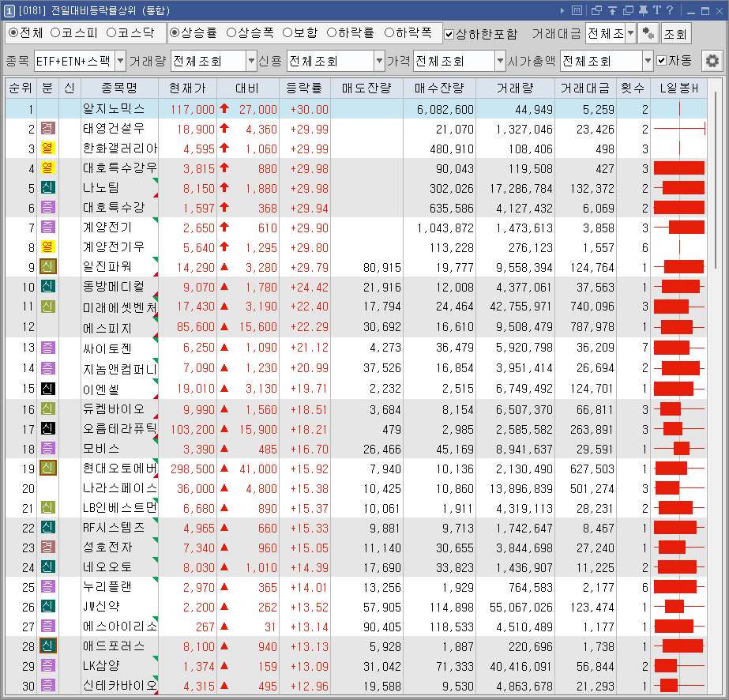Click the 거래대금 value 787,978
Image resolution: width=729 pixels, height=700 pixels.
[x=592, y=327]
